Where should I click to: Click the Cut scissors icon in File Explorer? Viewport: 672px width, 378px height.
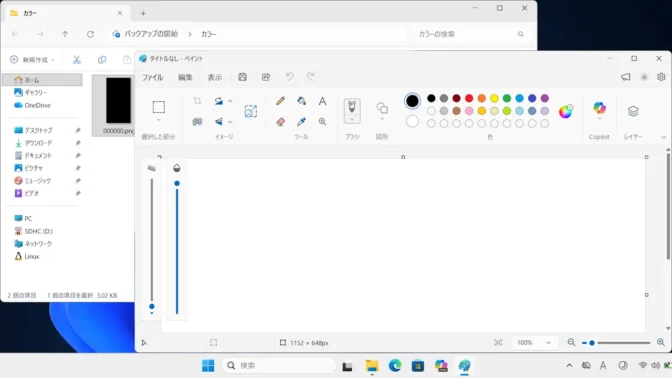point(77,60)
